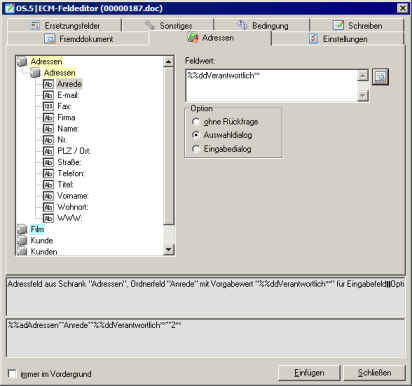Select the Name tree entry
This screenshot has height=386, width=412.
(68, 129)
